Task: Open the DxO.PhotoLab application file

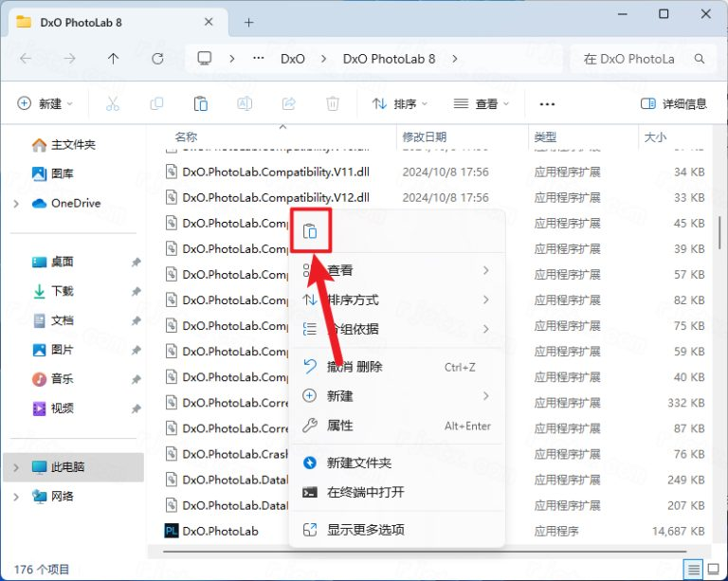Action: coord(220,531)
